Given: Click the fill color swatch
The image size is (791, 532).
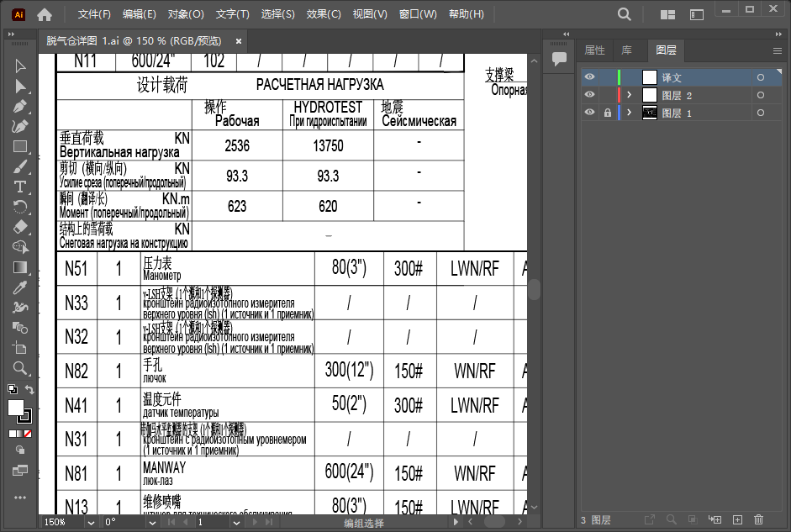Looking at the screenshot, I should [16, 408].
